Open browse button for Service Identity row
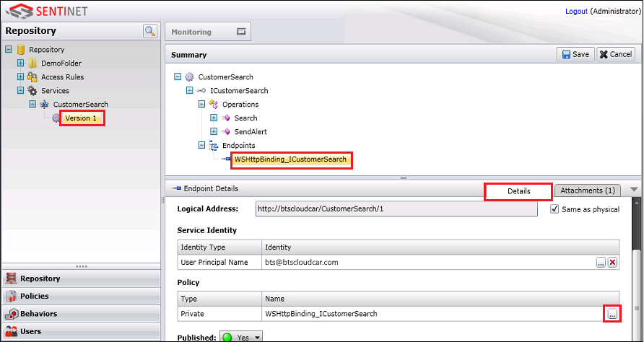 [601, 263]
